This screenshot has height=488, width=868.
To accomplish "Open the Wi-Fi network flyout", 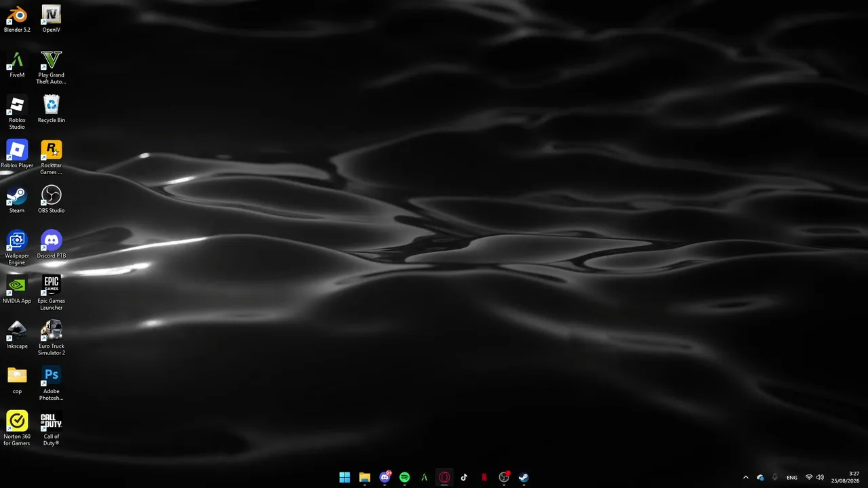I will [809, 477].
